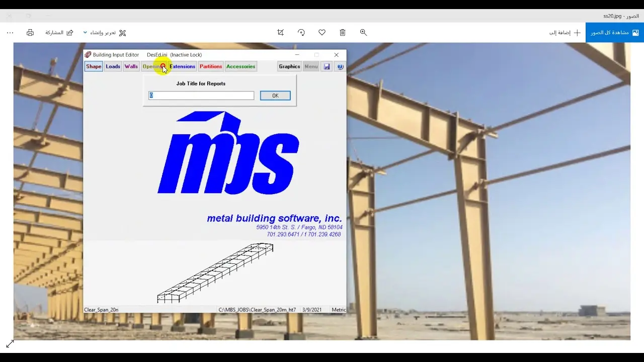Click the Photos crop tool icon

pyautogui.click(x=281, y=32)
